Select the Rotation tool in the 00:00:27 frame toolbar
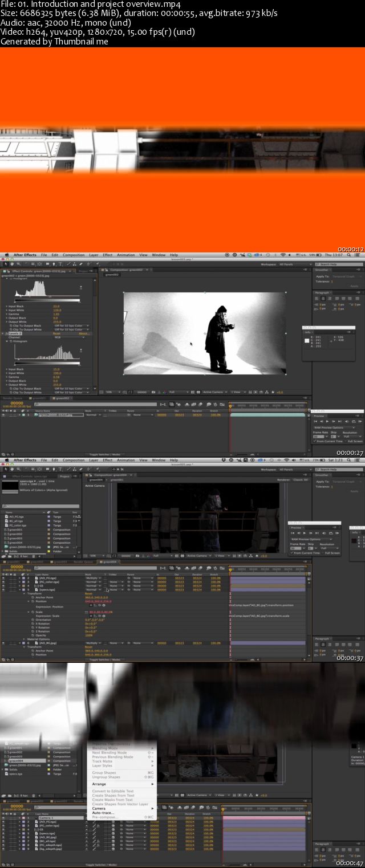365x868 pixels. tap(26, 264)
